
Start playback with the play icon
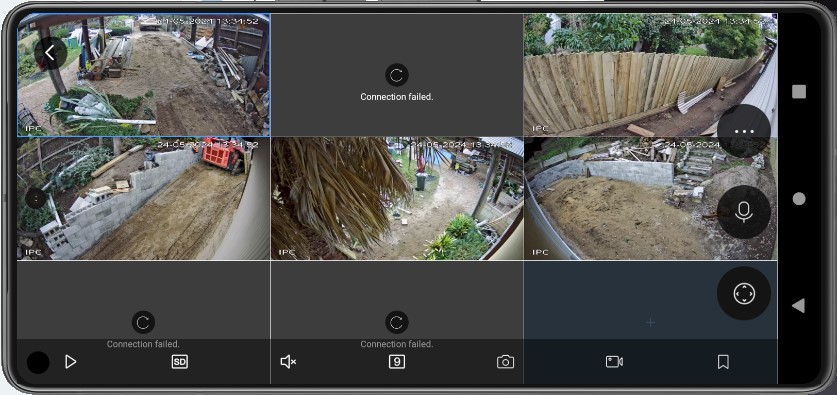point(70,362)
